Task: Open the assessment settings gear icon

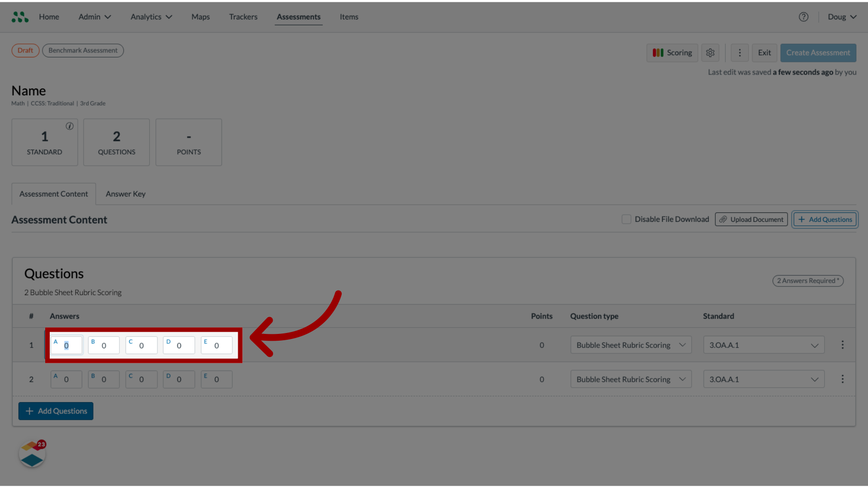Action: coord(710,53)
